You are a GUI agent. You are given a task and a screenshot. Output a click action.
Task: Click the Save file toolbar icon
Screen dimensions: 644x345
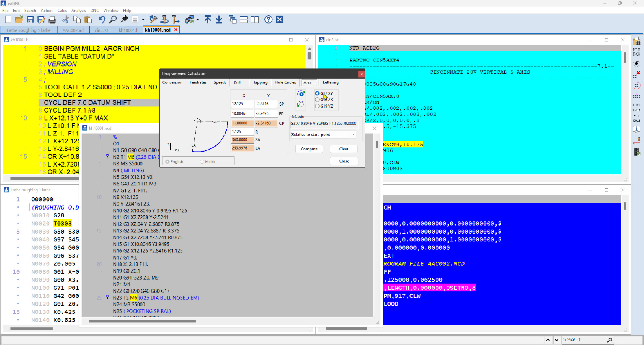(x=30, y=20)
